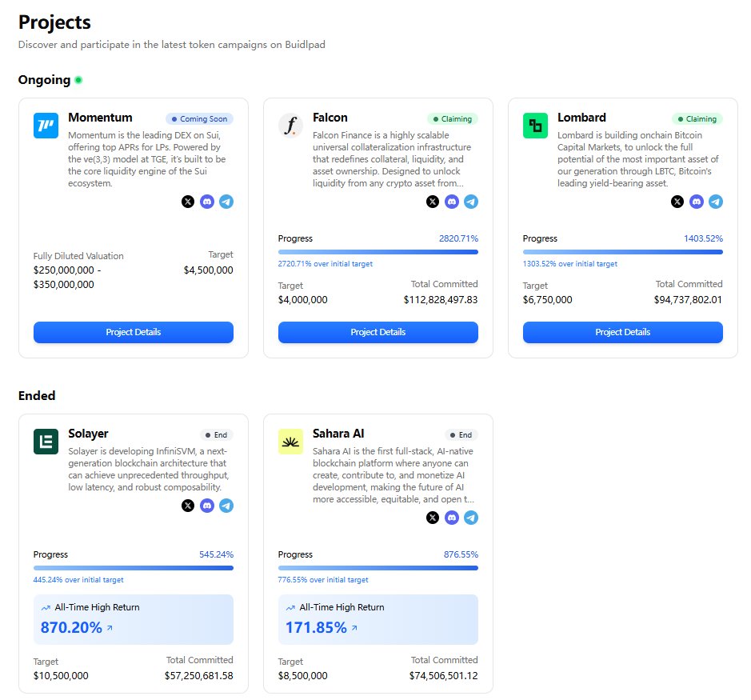751x700 pixels.
Task: Open Lombard's X (Twitter) icon
Action: [x=677, y=202]
